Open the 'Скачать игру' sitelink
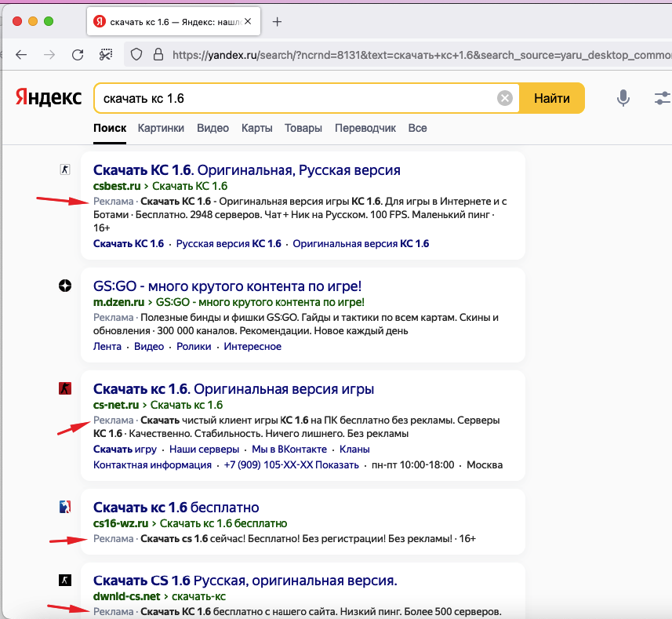672x619 pixels. coord(125,450)
